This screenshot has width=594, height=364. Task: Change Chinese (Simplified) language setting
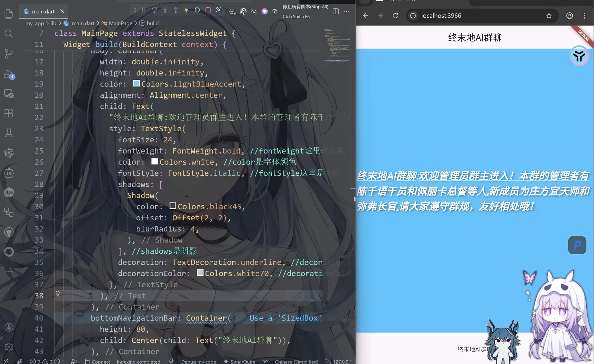[296, 361]
